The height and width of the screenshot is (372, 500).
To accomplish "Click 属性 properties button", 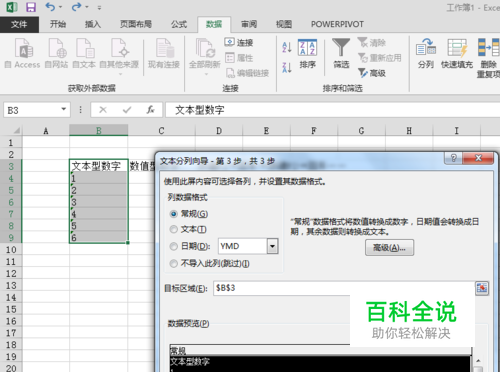I will tap(239, 58).
